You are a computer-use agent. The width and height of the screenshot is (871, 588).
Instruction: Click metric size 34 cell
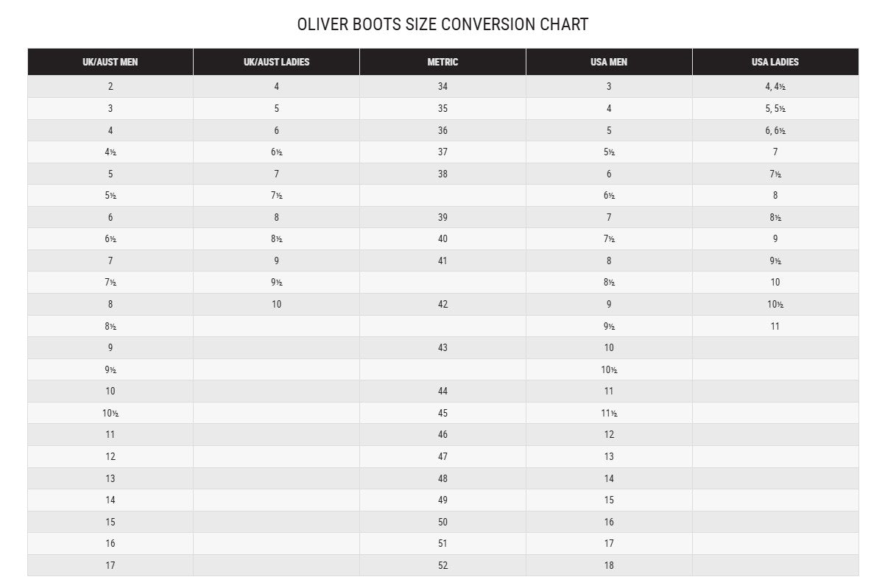coord(442,86)
